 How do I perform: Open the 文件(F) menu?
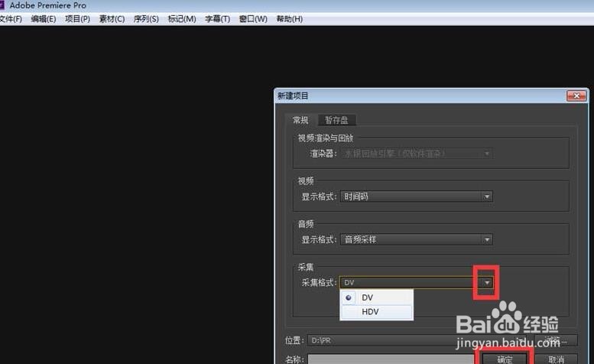tap(10, 19)
